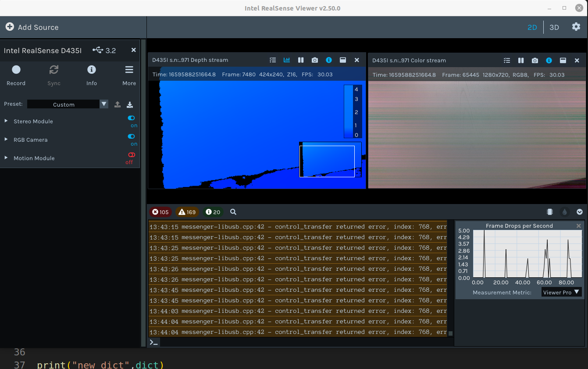
Task: Toggle error log filter showing 105
Action: 160,212
